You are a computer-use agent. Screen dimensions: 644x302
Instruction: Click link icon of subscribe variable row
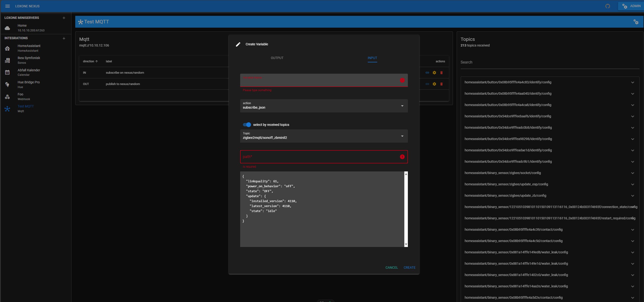pos(427,72)
